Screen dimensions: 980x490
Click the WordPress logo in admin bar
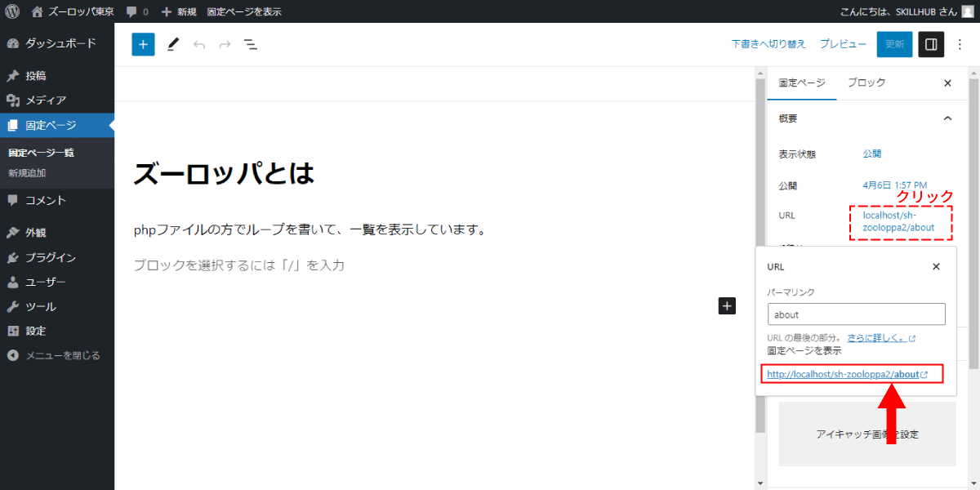(x=12, y=11)
